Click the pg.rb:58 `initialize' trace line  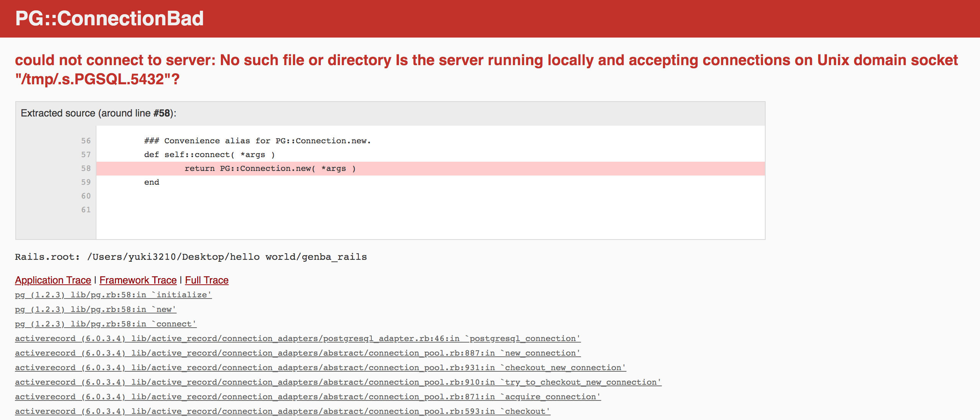click(113, 295)
